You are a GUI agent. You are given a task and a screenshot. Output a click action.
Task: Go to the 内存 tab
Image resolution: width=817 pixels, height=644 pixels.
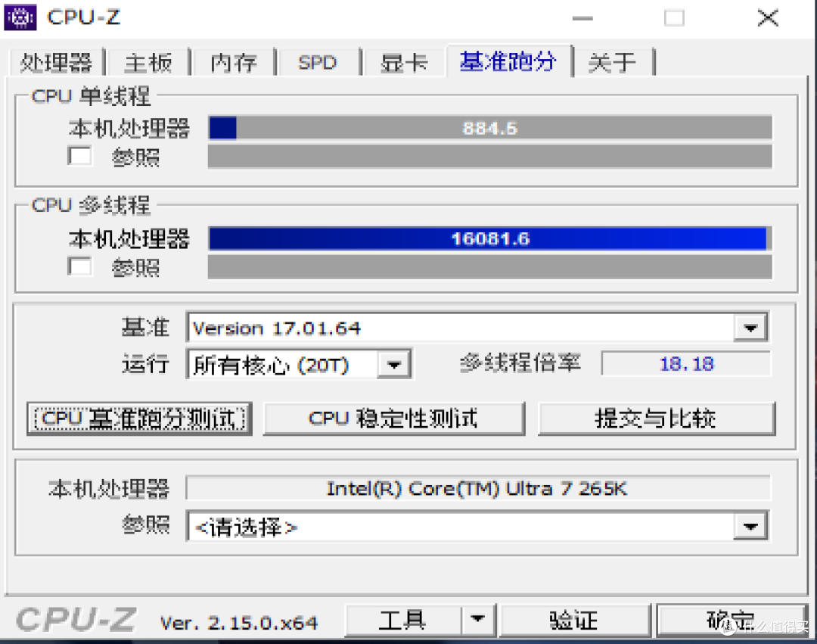click(233, 63)
